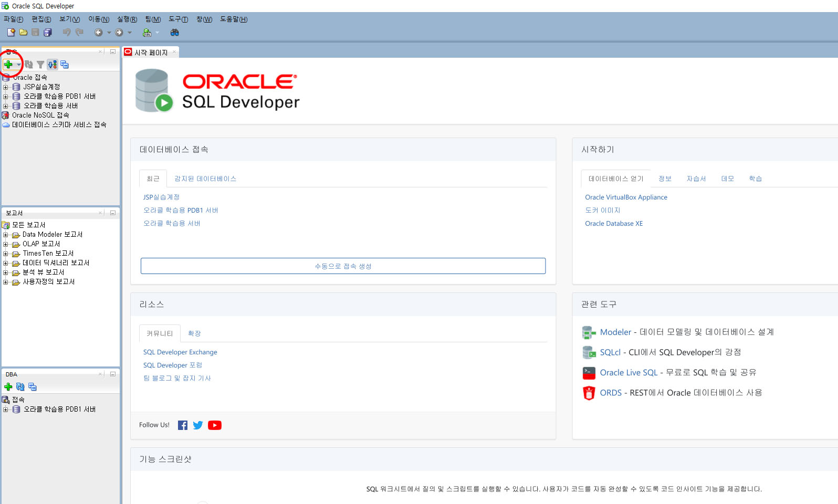Click the Save disk icon in toolbar
Image resolution: width=838 pixels, height=504 pixels.
click(35, 33)
